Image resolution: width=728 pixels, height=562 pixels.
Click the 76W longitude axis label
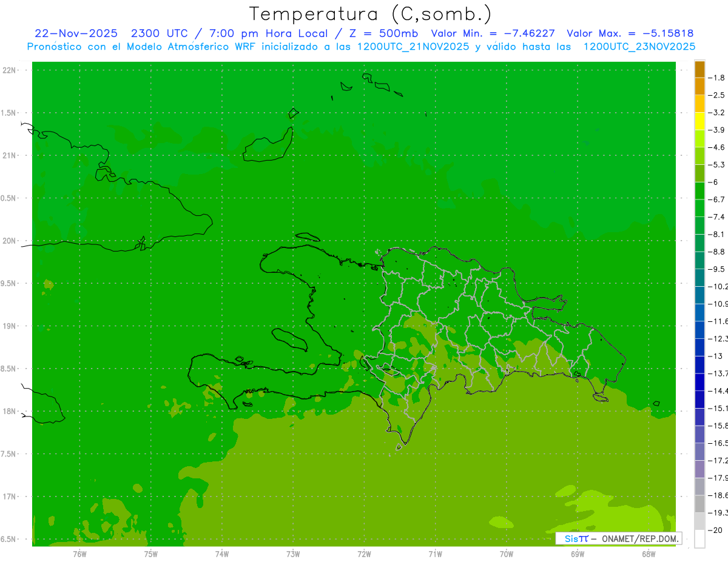click(79, 554)
